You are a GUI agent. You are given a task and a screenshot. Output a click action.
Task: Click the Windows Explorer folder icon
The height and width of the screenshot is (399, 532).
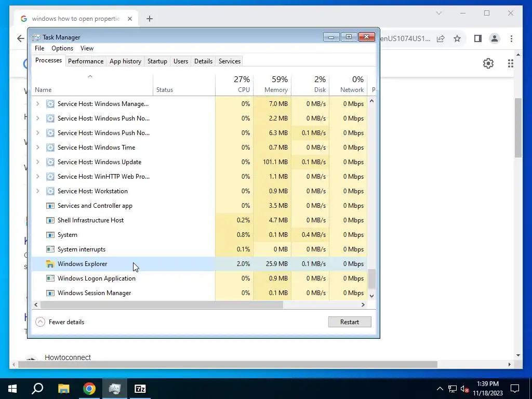point(50,264)
